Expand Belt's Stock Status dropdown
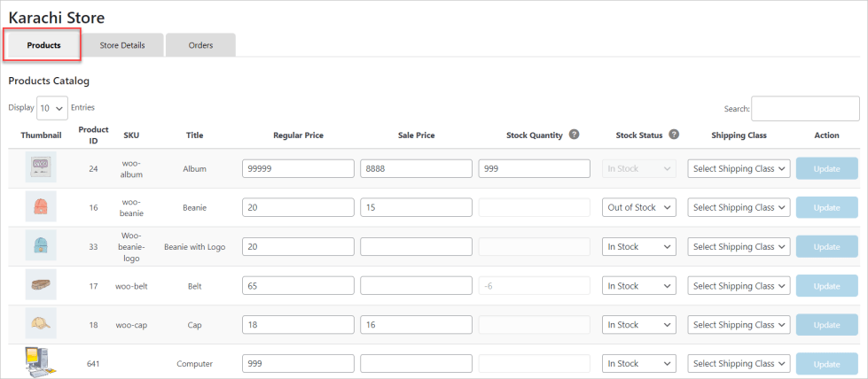The width and height of the screenshot is (868, 379). coord(639,286)
